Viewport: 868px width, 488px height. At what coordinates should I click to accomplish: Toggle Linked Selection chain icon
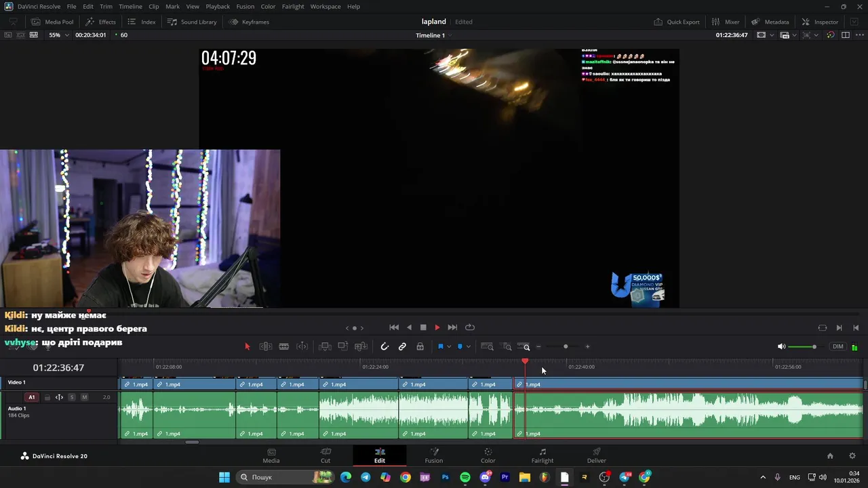click(402, 346)
